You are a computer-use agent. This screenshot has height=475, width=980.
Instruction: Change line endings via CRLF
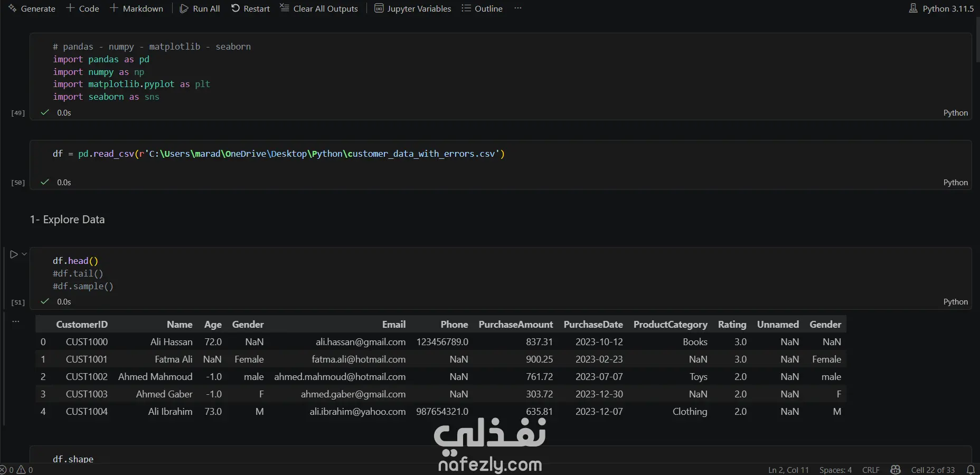click(x=871, y=470)
